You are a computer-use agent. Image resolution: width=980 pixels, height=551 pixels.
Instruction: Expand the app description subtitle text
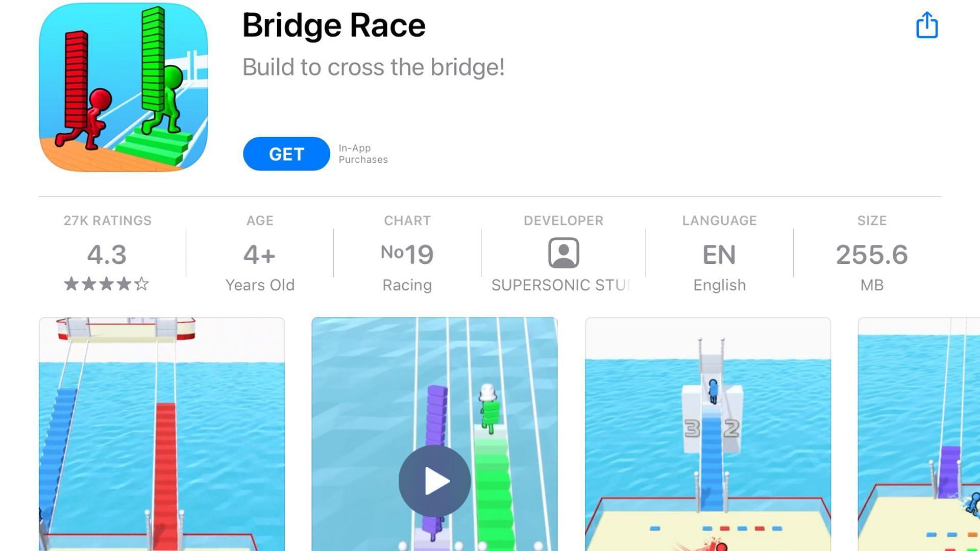(374, 67)
